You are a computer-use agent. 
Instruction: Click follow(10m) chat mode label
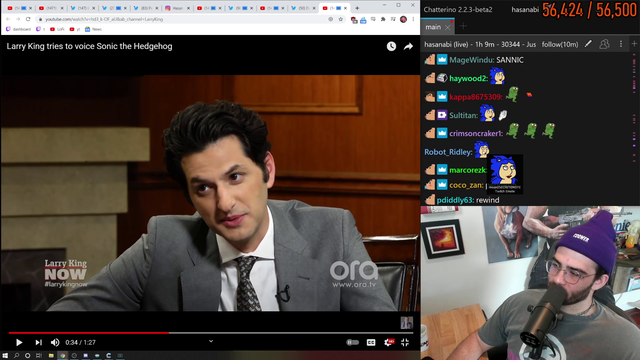pos(560,44)
